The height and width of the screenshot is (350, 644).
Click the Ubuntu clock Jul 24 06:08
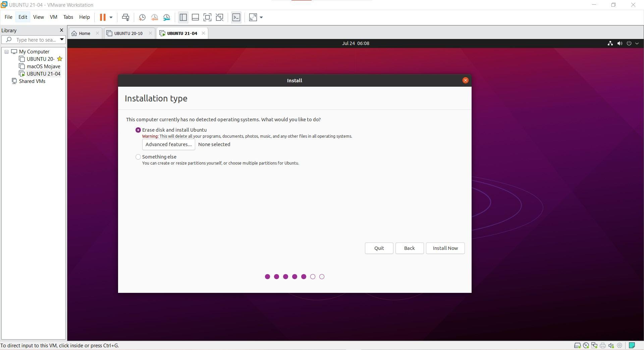(356, 43)
